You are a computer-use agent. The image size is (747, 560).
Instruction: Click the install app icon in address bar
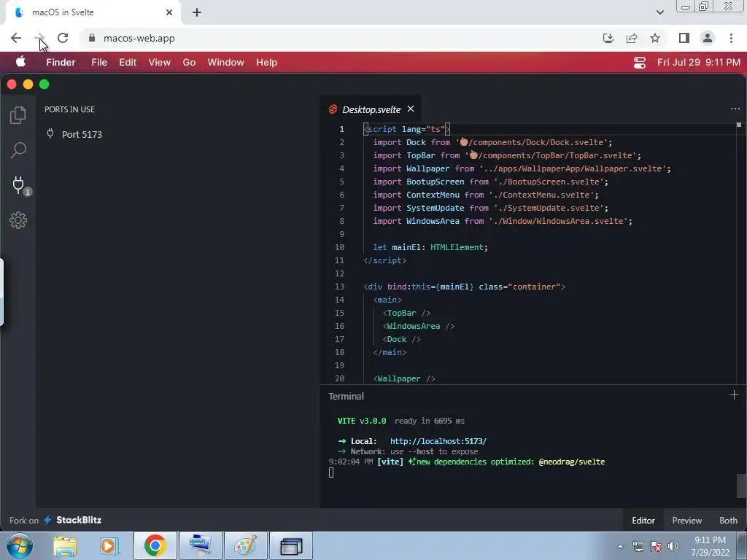click(608, 38)
